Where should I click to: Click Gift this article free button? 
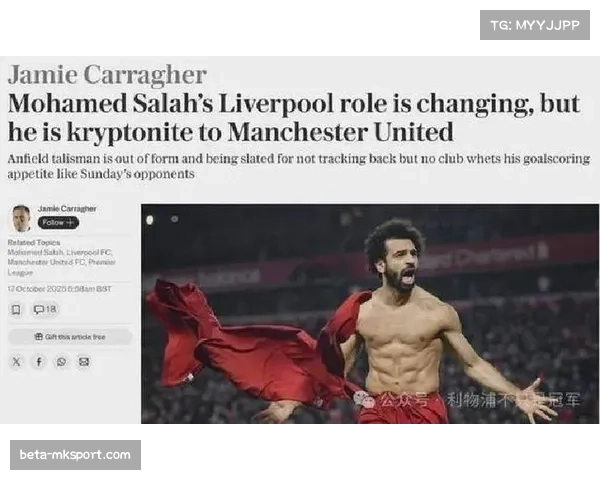[x=70, y=337]
